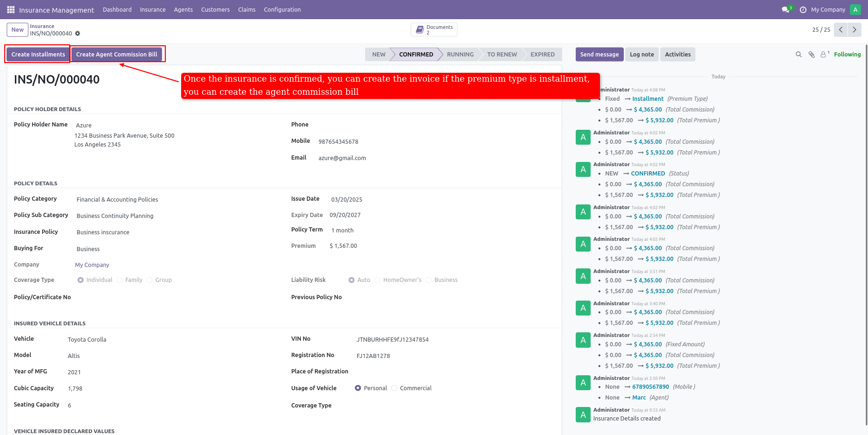Click Premium value $ 1,567.00
Image resolution: width=868 pixels, height=435 pixels.
tap(343, 246)
